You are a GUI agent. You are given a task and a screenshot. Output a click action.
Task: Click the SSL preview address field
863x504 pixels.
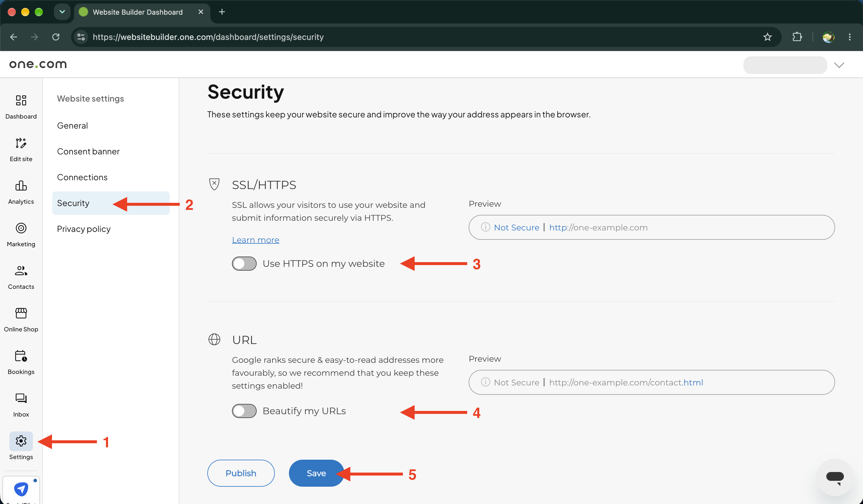[x=651, y=227]
